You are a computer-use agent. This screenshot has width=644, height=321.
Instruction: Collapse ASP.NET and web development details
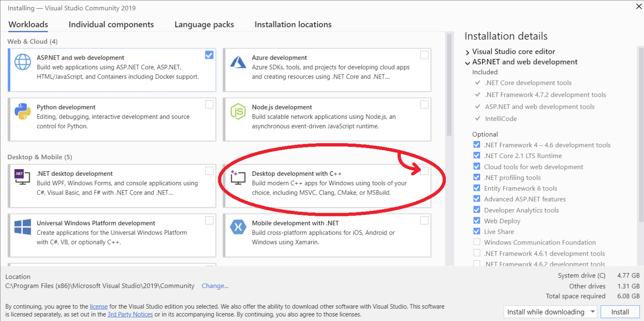467,62
